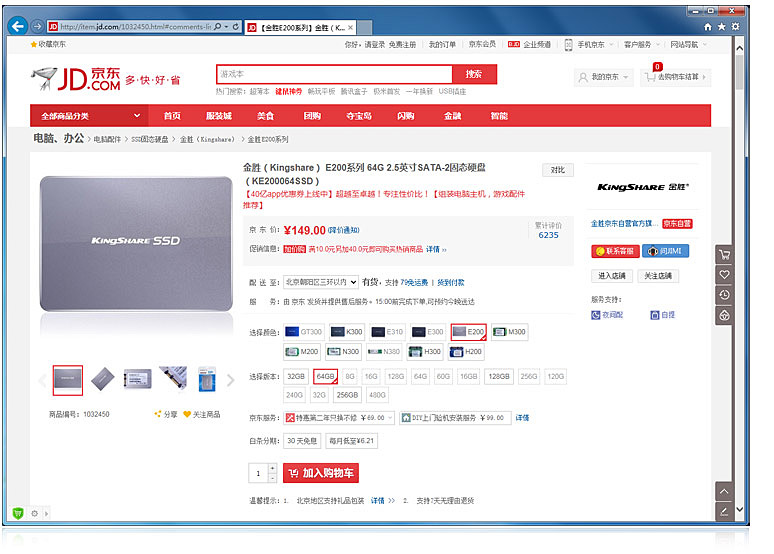The image size is (774, 554).
Task: Expand the 客户服务 dropdown menu
Action: (642, 44)
